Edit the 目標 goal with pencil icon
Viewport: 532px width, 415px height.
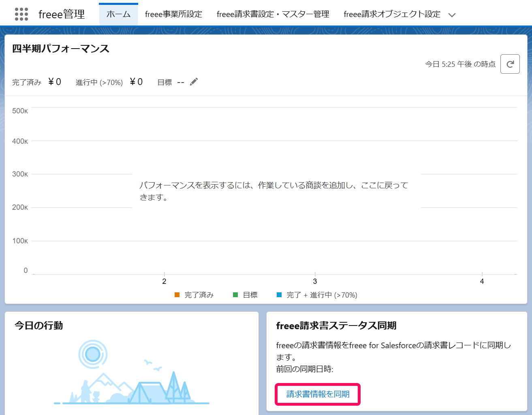tap(194, 82)
